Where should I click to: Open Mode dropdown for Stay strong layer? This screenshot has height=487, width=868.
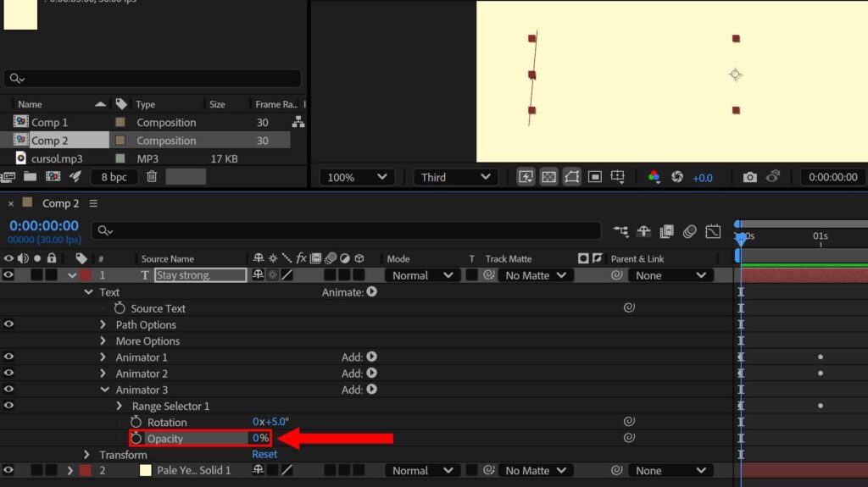tap(423, 275)
